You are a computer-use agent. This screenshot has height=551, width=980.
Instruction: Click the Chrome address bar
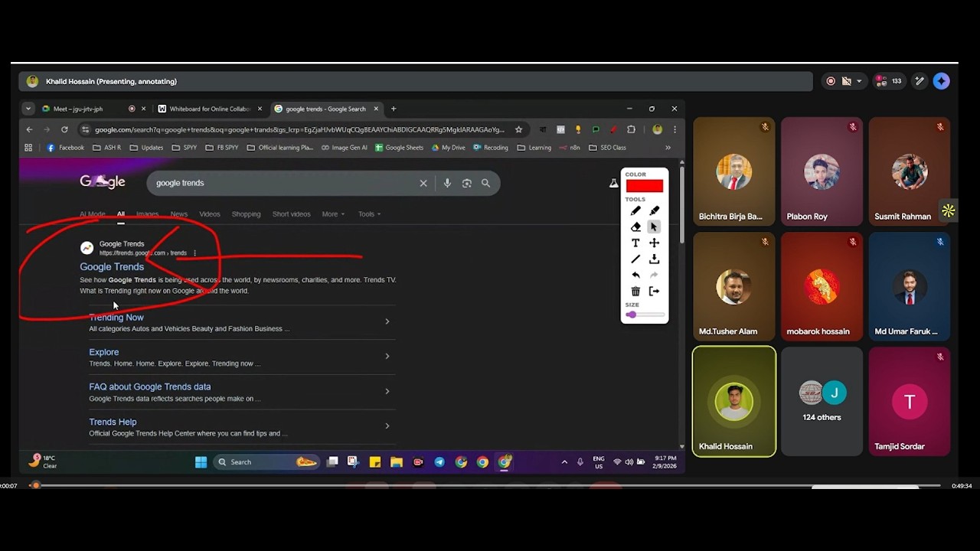tap(300, 129)
